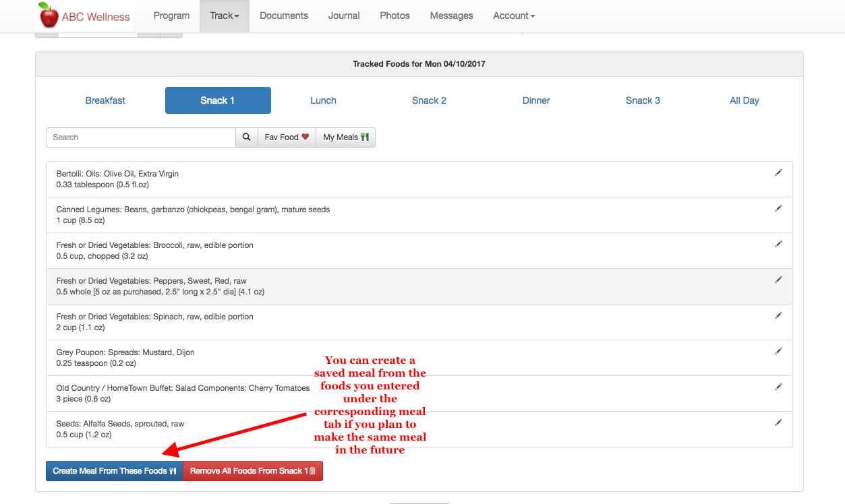Screen dimensions: 845x504
Task: Edit the Grey Poupon Mustard pencil icon
Action: coord(778,351)
